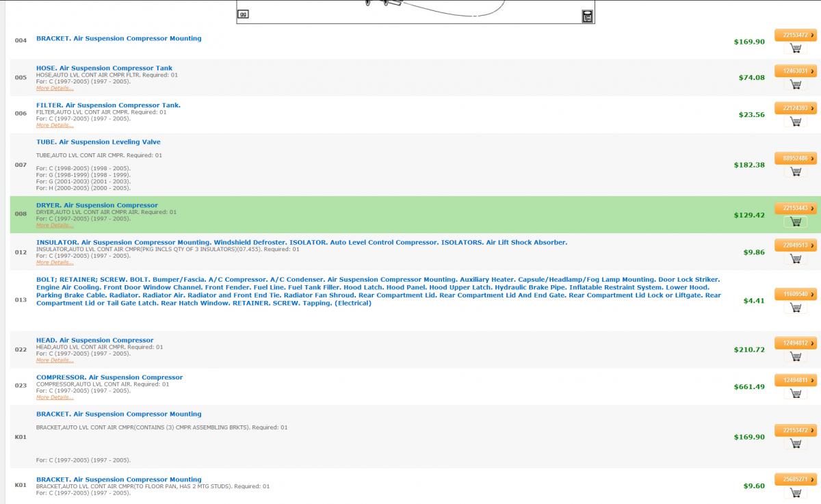Click orange part number 25685271 button
This screenshot has width=821, height=504.
click(795, 479)
